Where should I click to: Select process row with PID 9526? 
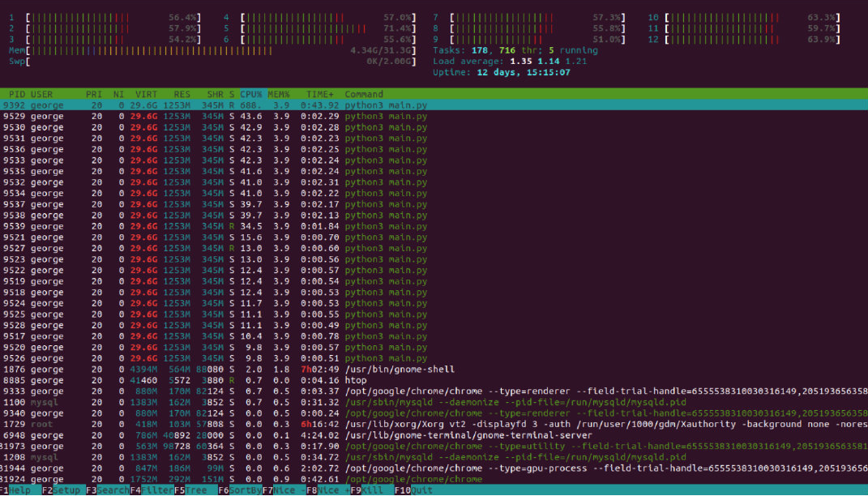point(434,358)
